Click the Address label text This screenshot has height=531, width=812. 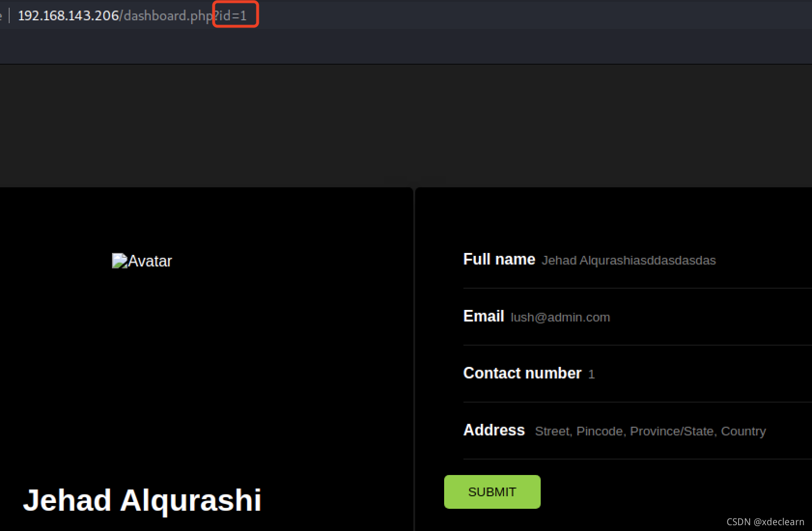(x=494, y=430)
